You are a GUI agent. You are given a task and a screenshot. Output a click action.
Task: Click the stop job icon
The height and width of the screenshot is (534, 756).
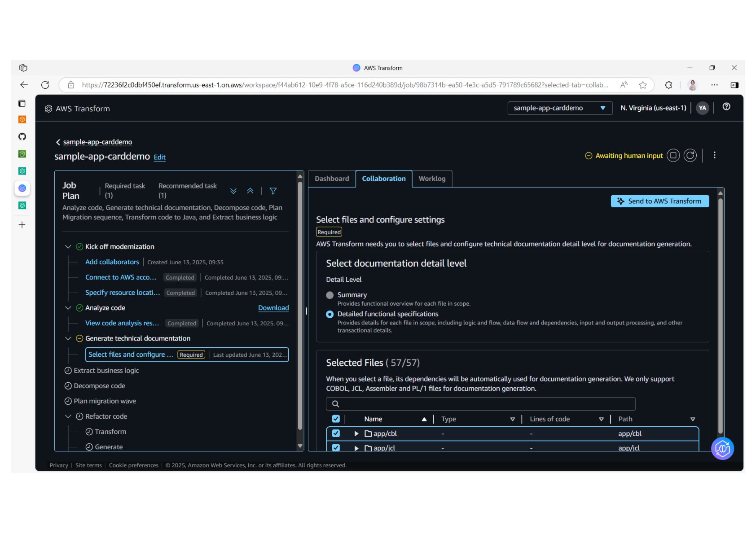pos(673,155)
